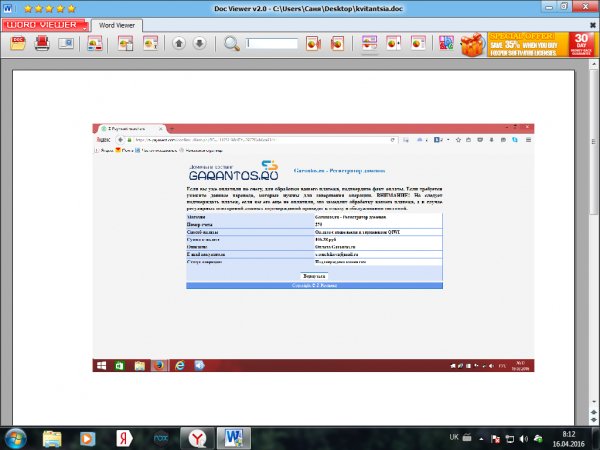Click page icon with overlapping copy sheet
Image resolution: width=600 pixels, height=450 pixels.
coord(126,43)
